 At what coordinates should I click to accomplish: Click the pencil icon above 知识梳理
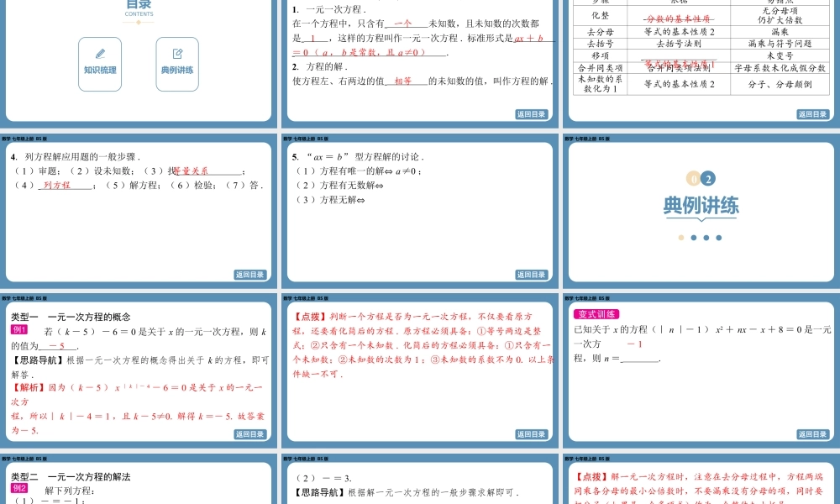(100, 53)
